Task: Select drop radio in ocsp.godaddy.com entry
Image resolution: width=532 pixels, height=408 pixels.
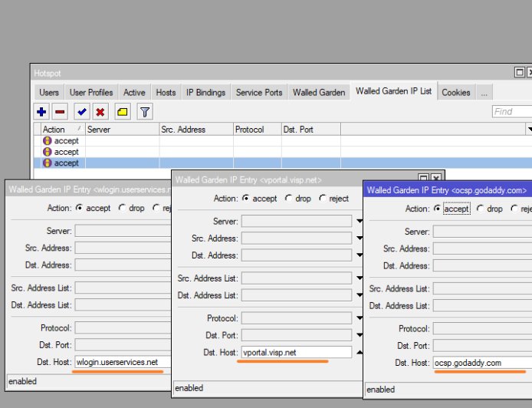Action: [480, 209]
